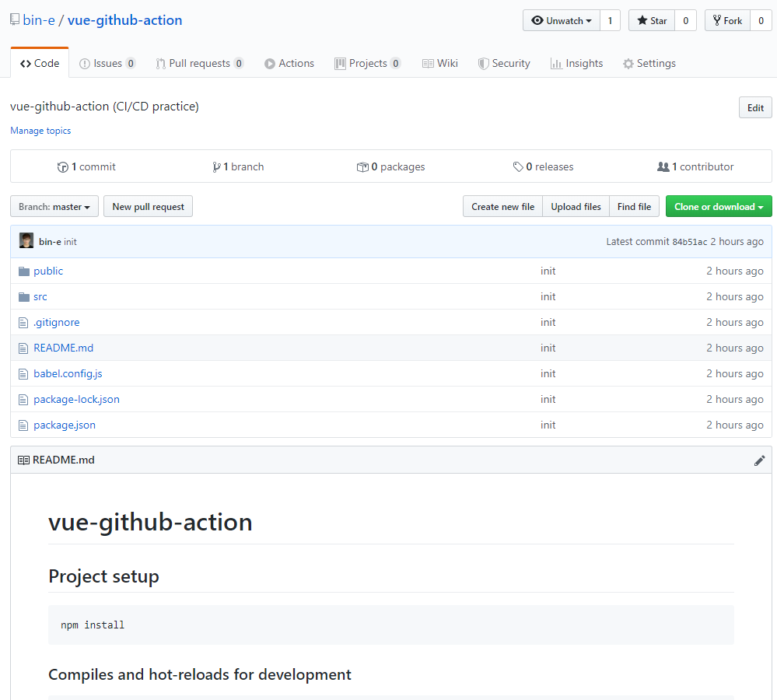Click the Projects board icon
777x700 pixels.
click(x=340, y=64)
